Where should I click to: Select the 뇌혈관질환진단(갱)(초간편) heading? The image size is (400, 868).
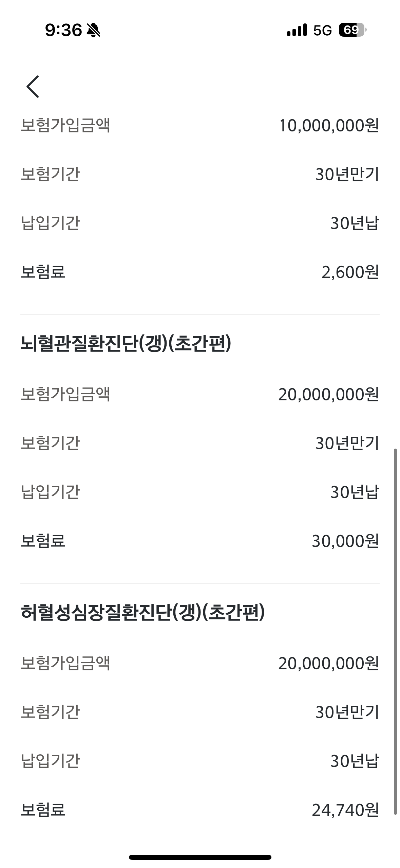(126, 343)
